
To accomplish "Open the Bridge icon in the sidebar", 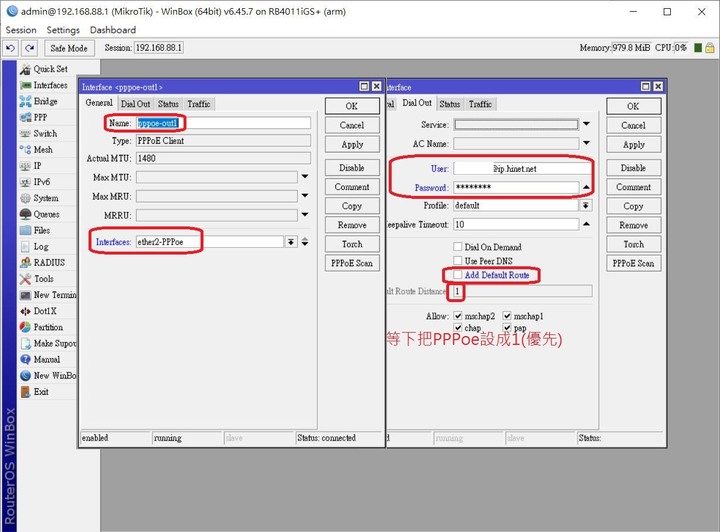I will (25, 101).
